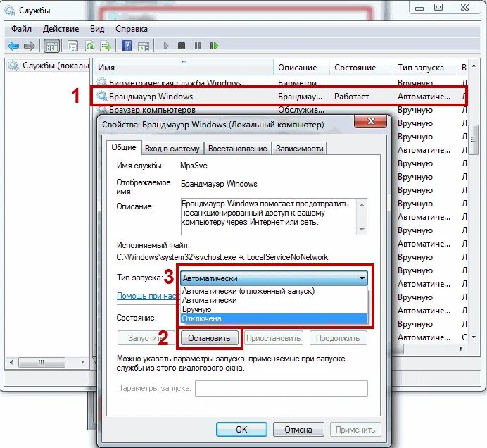Click left pane horizontal scrollbar thumb

(x=42, y=362)
